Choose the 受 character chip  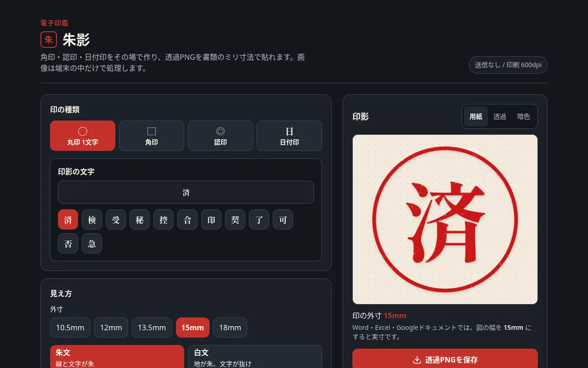pos(116,220)
